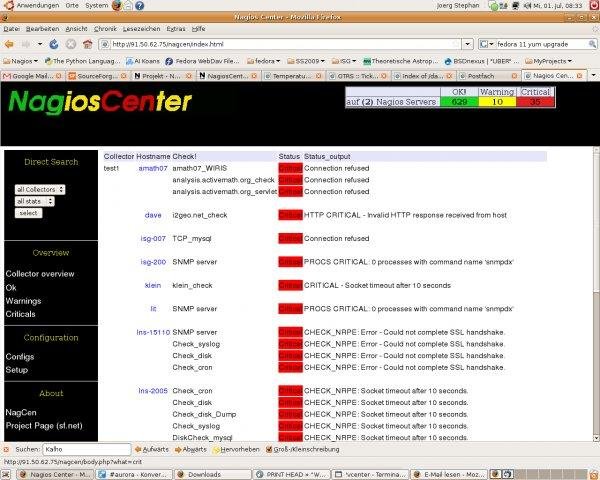
Task: Click the NagiosCenter logo
Action: 100,103
